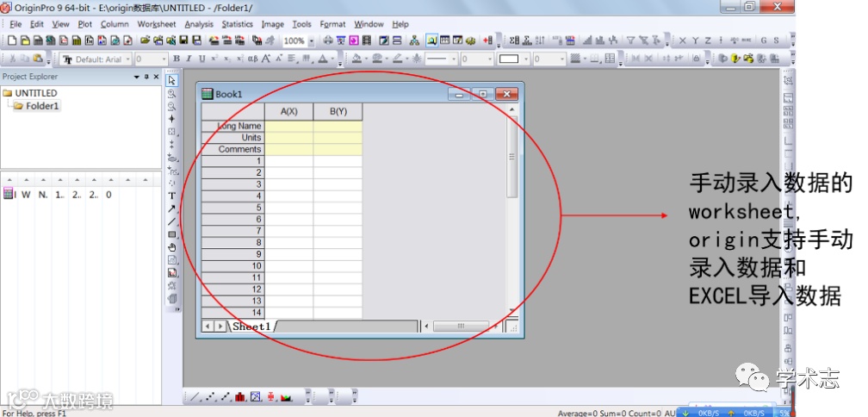Open the font color A dropdown arrow
Screen dimensions: 868x417
[333, 59]
